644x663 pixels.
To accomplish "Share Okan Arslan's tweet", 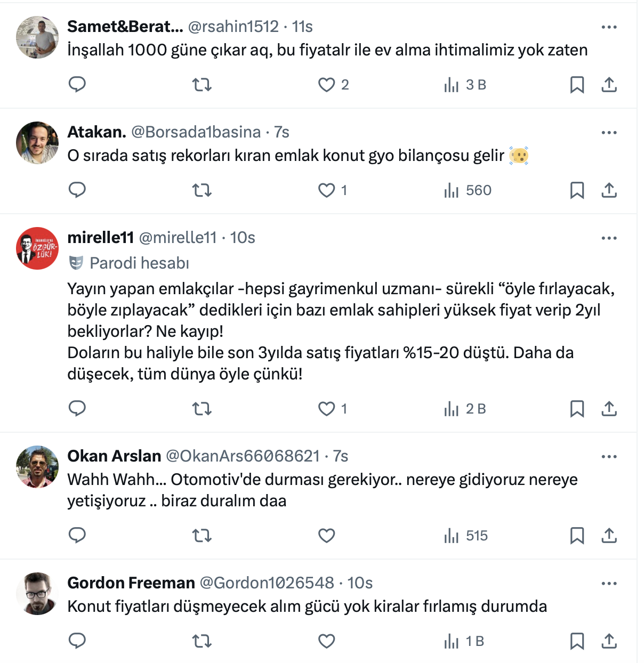I will coord(609,536).
